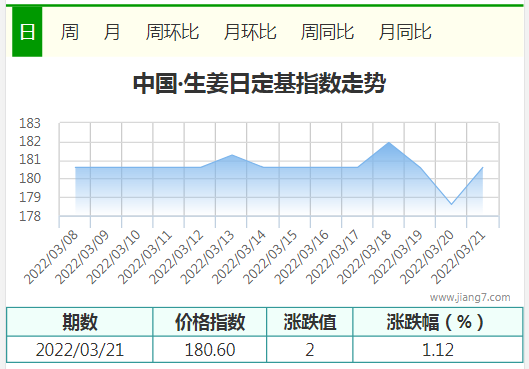
Task: Click the y-axis label 180
Action: (30, 178)
